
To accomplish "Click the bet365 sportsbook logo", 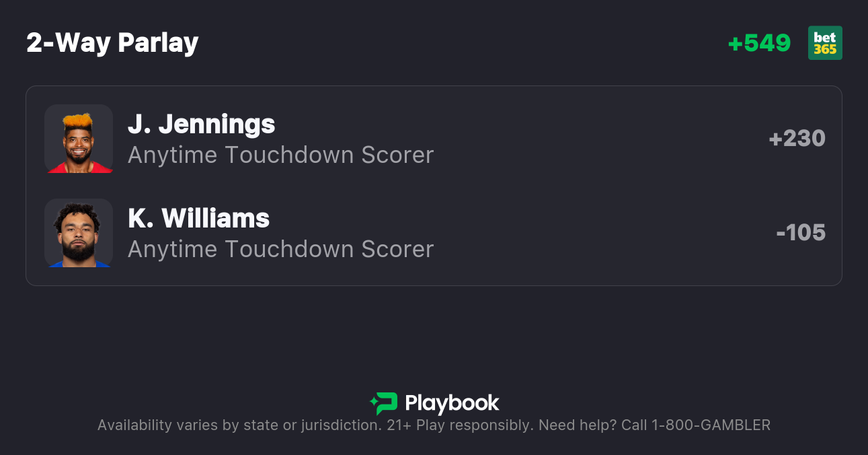I will coord(825,43).
